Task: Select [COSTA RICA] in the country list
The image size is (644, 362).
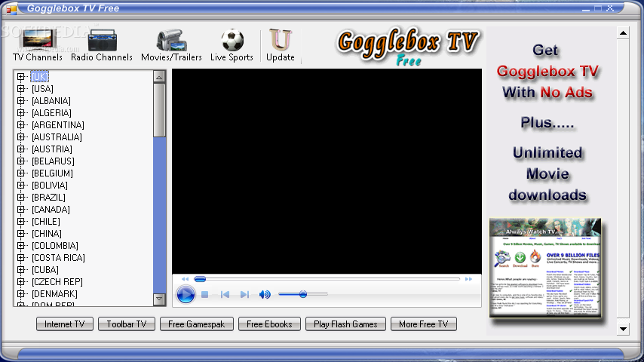Action: (58, 258)
